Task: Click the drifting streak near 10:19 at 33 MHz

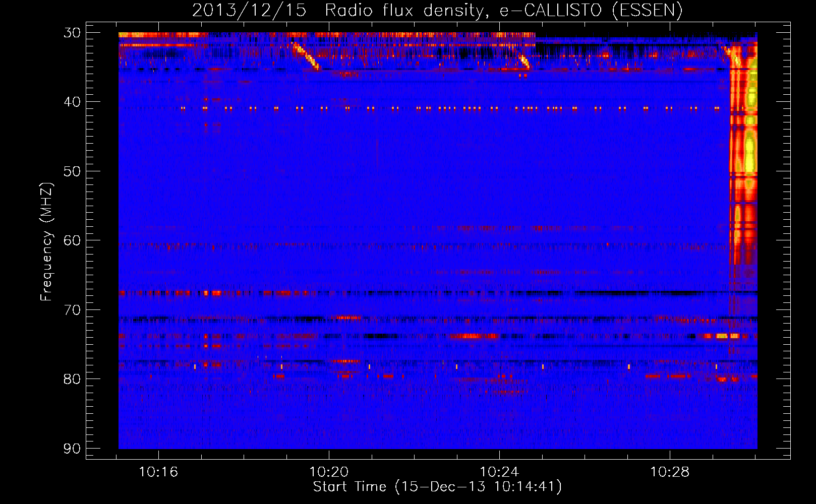Action: tap(306, 56)
